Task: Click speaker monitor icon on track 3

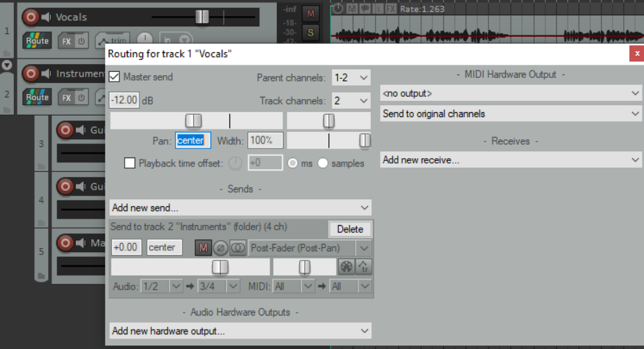Action: (x=81, y=130)
